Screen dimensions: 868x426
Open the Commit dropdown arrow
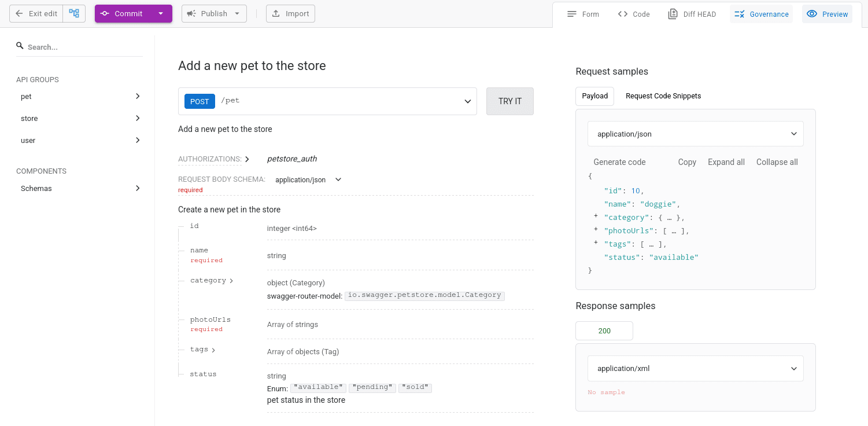[161, 13]
